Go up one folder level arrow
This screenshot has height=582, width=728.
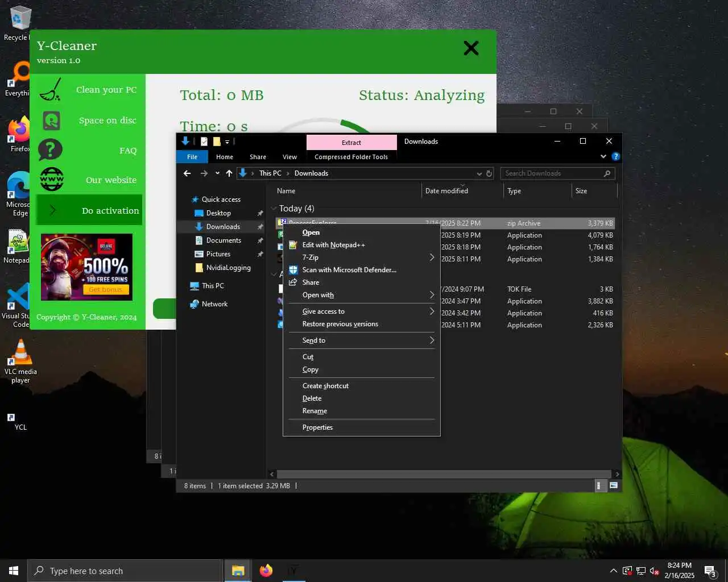pyautogui.click(x=229, y=173)
